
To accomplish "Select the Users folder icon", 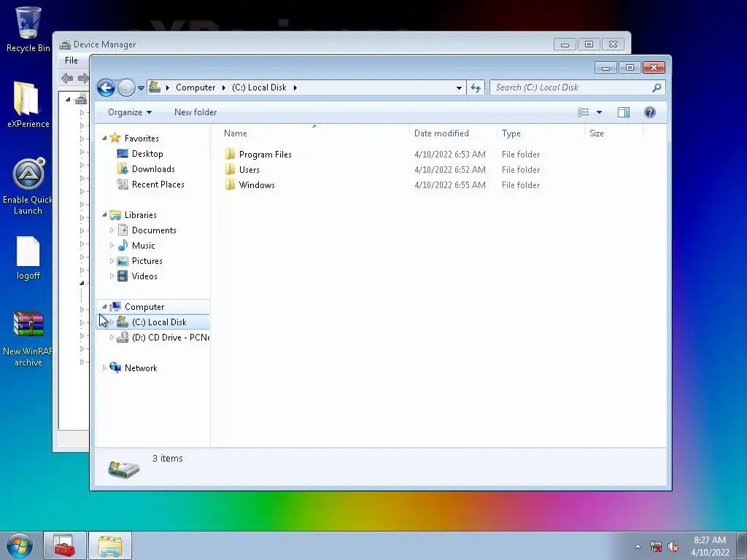I will click(x=230, y=169).
